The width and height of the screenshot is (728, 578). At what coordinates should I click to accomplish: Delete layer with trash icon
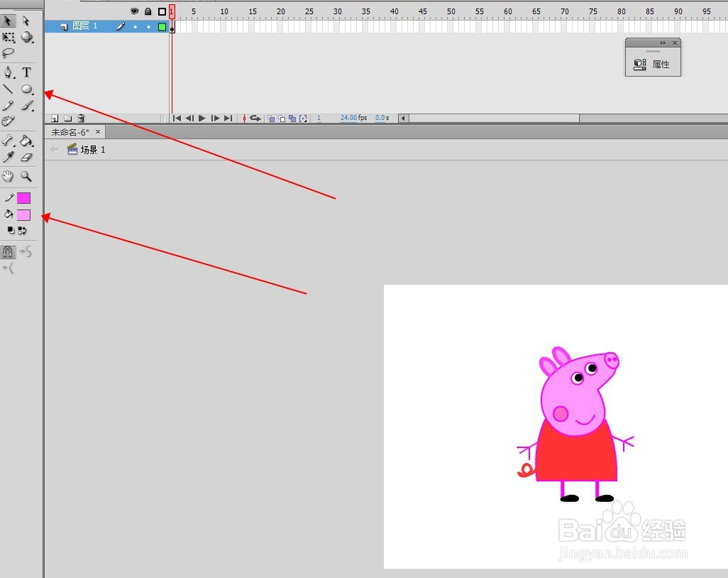coord(82,119)
